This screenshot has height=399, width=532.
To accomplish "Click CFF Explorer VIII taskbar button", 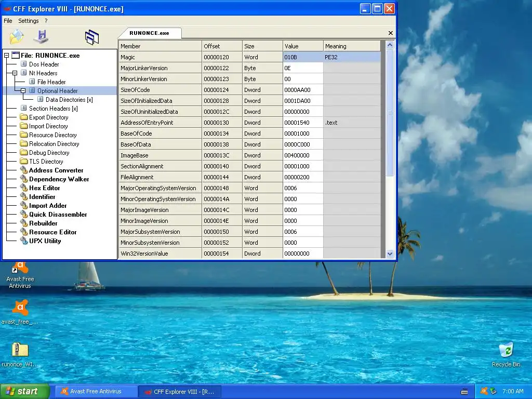I will pyautogui.click(x=180, y=391).
